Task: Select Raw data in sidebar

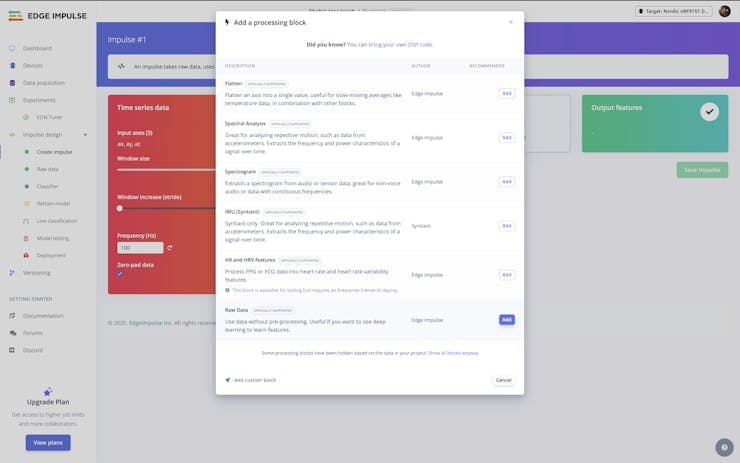Action: [48, 169]
